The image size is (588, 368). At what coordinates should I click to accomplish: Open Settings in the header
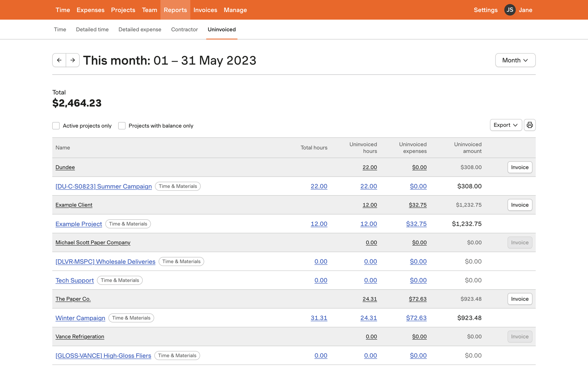[485, 10]
